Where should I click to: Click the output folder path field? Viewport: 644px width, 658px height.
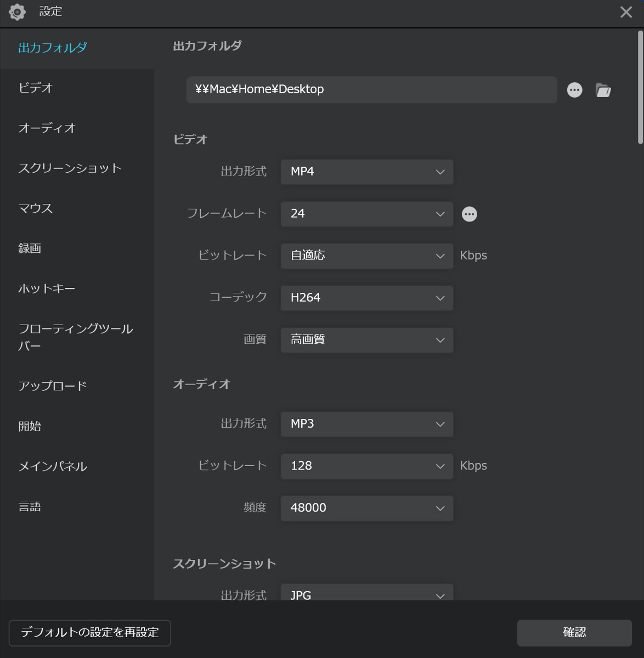point(371,89)
